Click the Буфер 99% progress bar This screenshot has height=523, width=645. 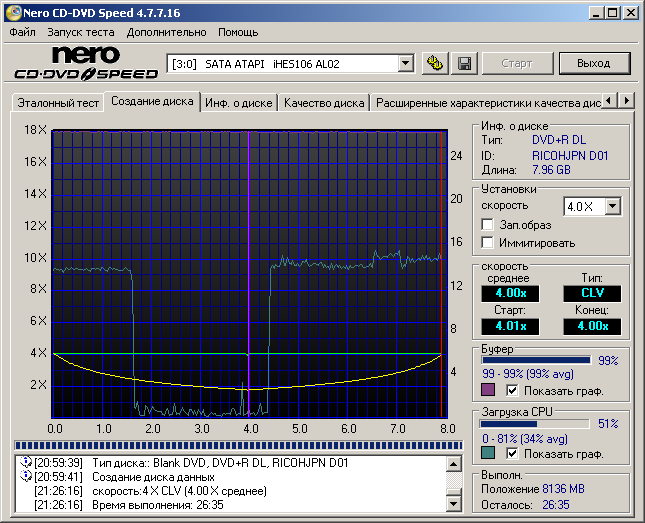[536, 360]
